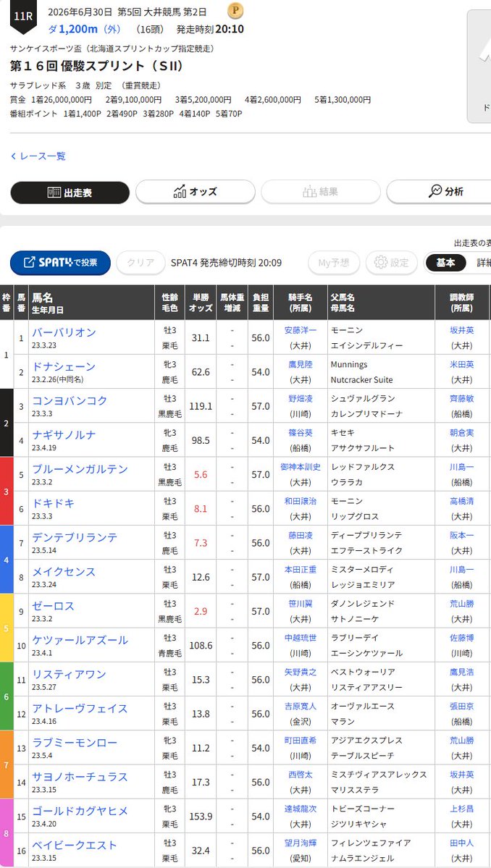Open jockey 町田直希 profile

(301, 741)
